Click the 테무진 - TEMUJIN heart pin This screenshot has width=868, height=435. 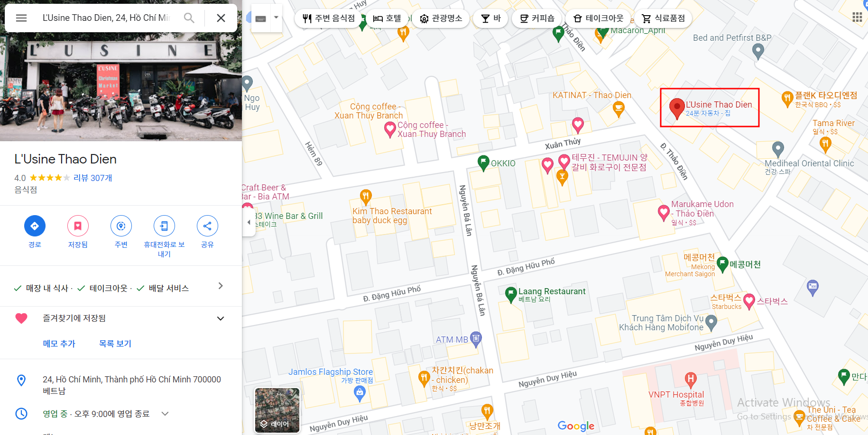[564, 162]
